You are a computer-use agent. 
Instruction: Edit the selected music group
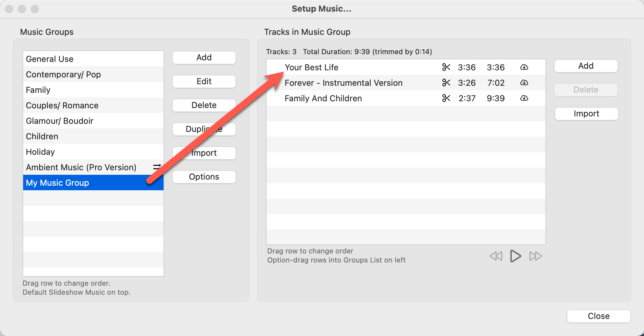point(204,82)
